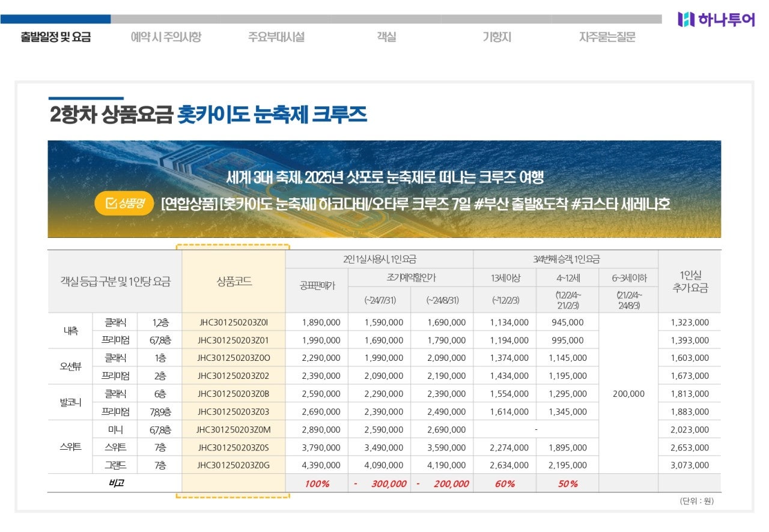Click the 13세이상 column header
Viewport: 769px width, 532px height.
click(505, 277)
